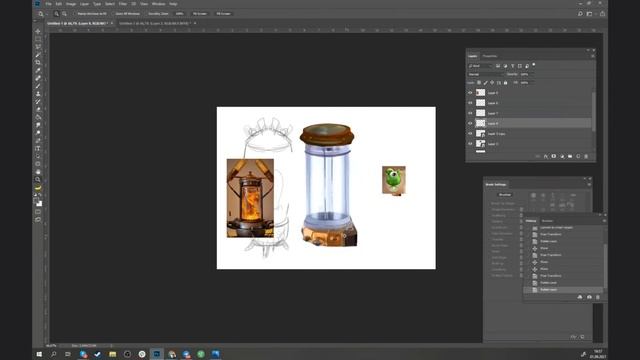Select the Clone Stamp tool
This screenshot has height=360, width=640.
coord(38,94)
